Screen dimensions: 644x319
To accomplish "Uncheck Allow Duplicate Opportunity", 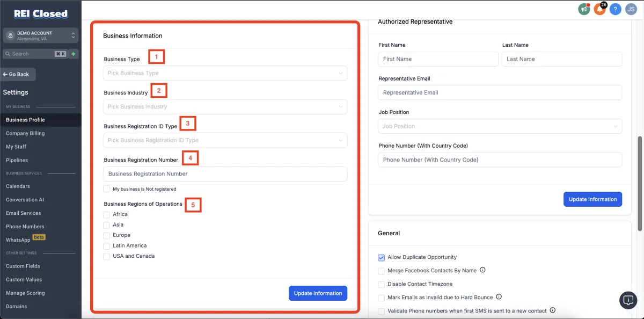I will coord(381,257).
